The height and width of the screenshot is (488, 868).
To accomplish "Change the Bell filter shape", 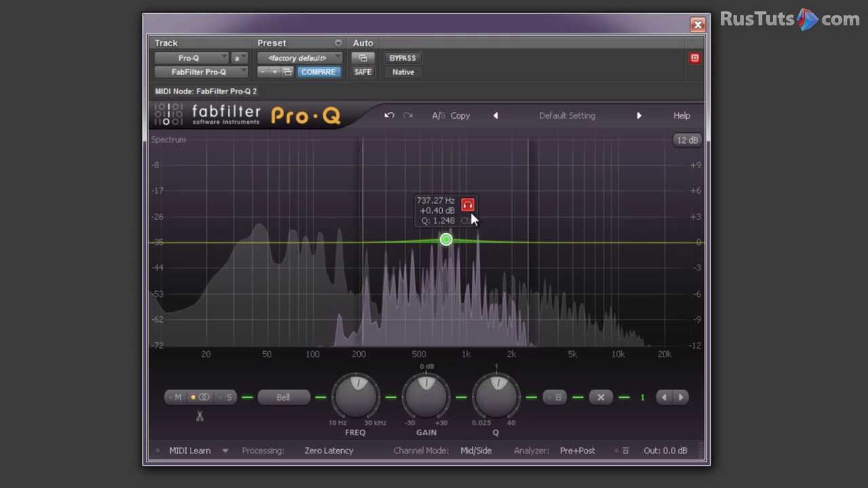I will (283, 397).
